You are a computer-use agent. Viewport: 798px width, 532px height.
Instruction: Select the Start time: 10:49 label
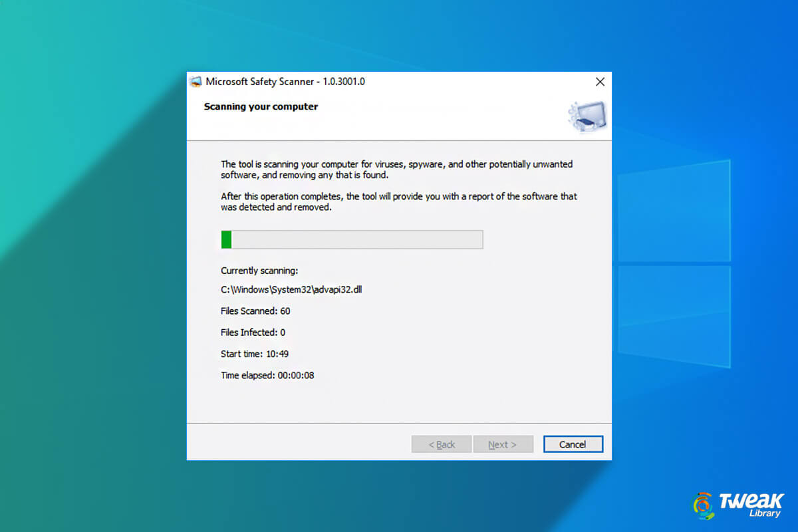[x=254, y=353]
